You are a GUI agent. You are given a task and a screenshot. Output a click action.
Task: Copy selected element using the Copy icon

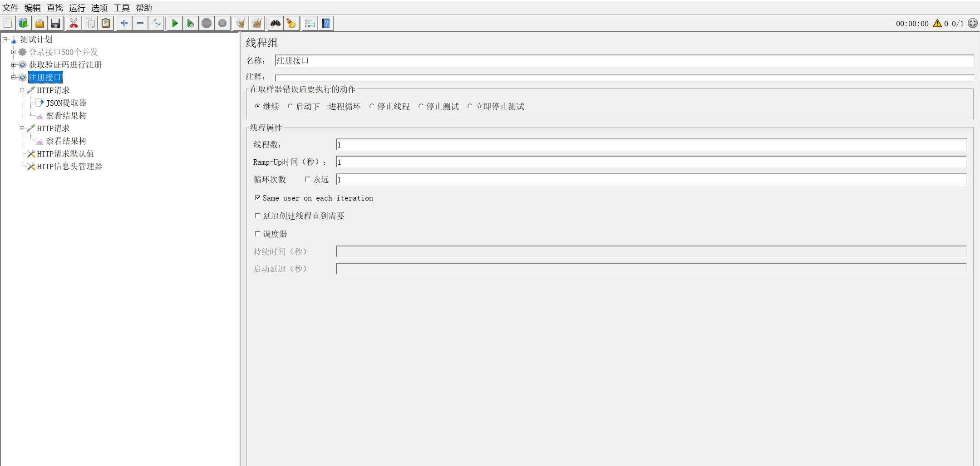click(90, 23)
